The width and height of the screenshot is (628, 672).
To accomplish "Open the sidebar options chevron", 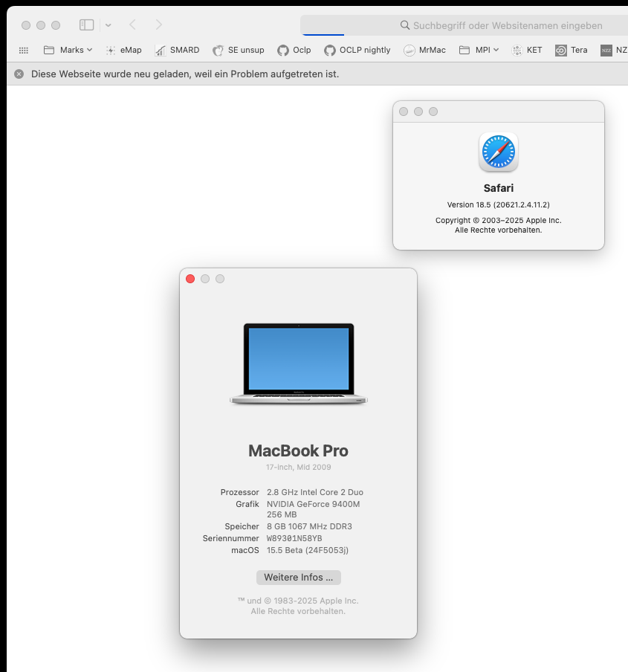I will 109,25.
